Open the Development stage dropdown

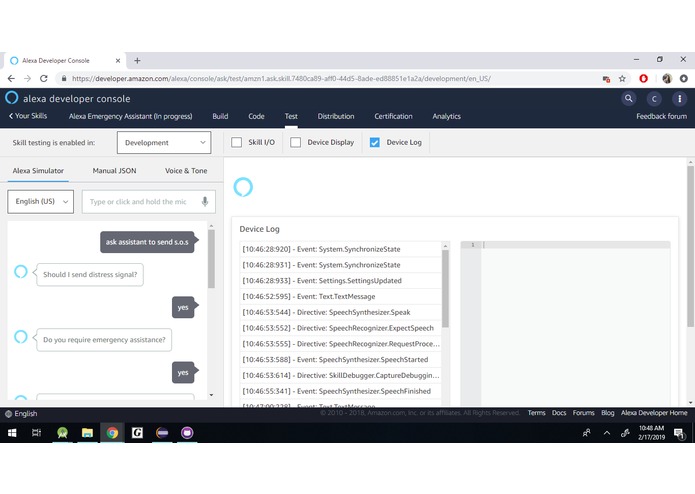[164, 143]
